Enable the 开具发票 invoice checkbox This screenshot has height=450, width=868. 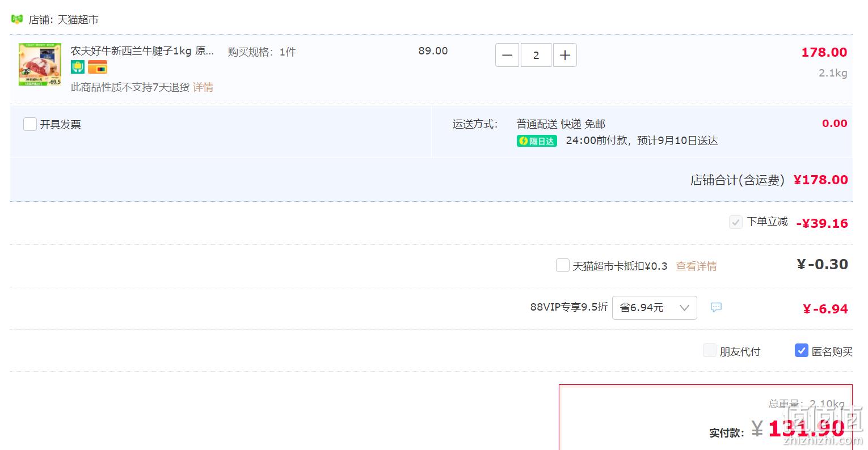pyautogui.click(x=30, y=124)
